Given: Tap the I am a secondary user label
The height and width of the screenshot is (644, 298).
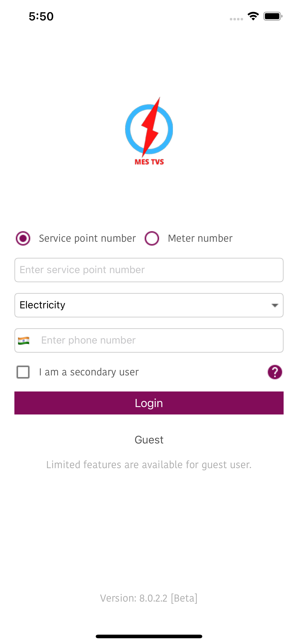Looking at the screenshot, I should pos(89,372).
